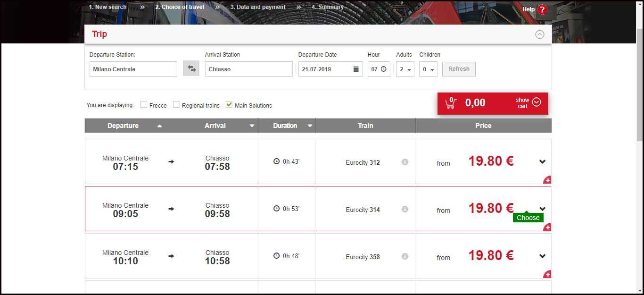Click the plus icon on the 07:15 train row
The image size is (644, 295).
pyautogui.click(x=547, y=180)
